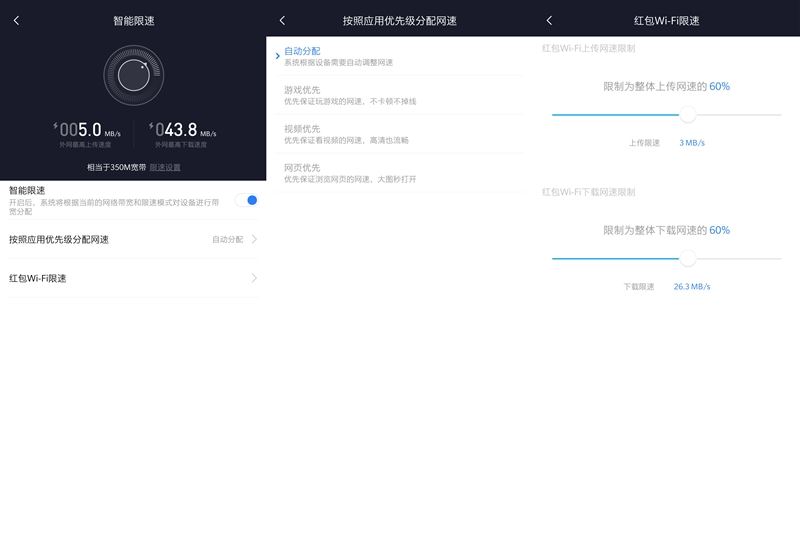
Task: Select the 游戏优先 priority option
Action: tap(399, 95)
